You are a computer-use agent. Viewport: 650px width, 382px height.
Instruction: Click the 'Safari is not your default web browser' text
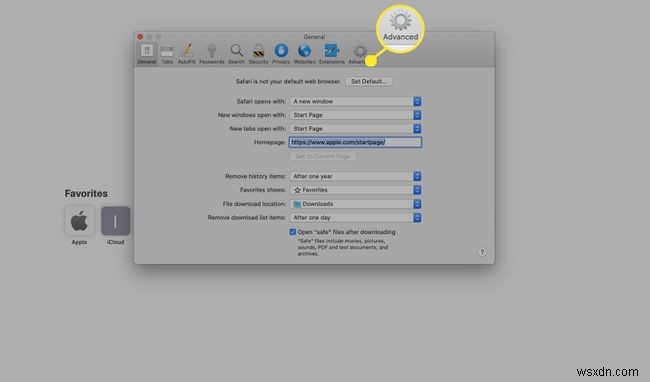(x=288, y=82)
